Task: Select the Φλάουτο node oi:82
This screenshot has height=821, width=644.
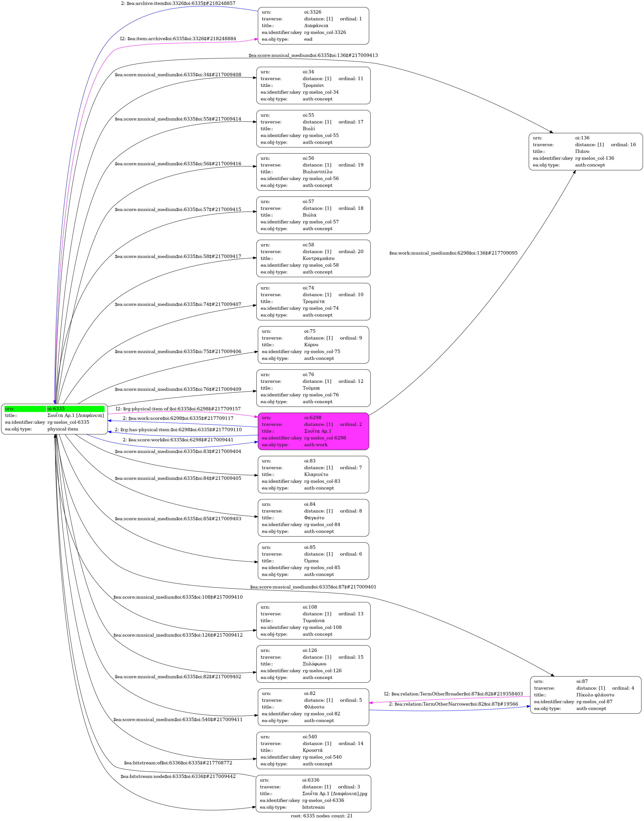Action: point(313,707)
